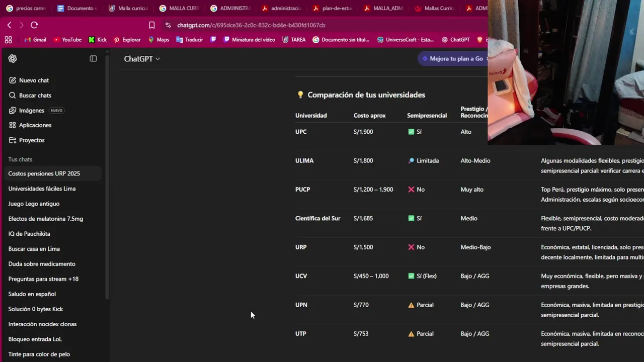
Task: Select the Científica del Sur cell
Action: [x=317, y=218]
